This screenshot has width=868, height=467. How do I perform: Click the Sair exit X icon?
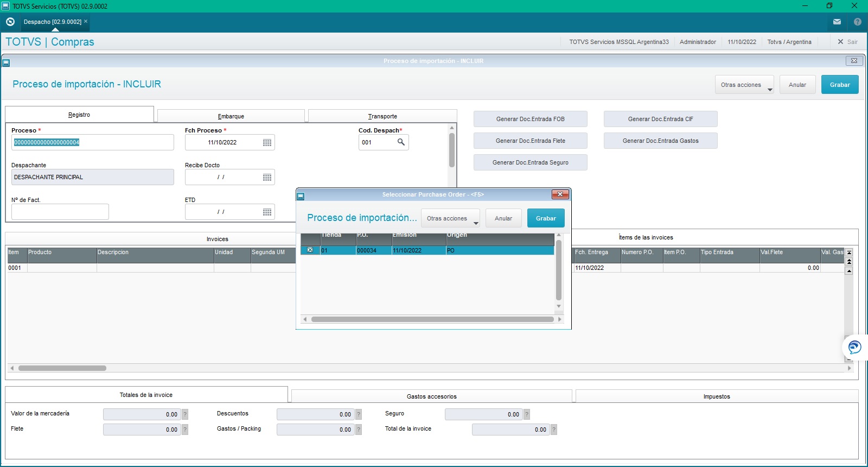[840, 42]
